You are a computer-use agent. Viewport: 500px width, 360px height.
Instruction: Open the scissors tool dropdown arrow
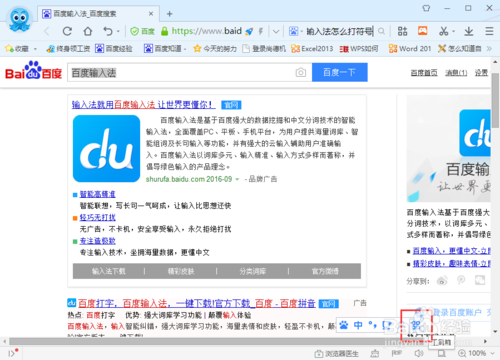[453, 32]
